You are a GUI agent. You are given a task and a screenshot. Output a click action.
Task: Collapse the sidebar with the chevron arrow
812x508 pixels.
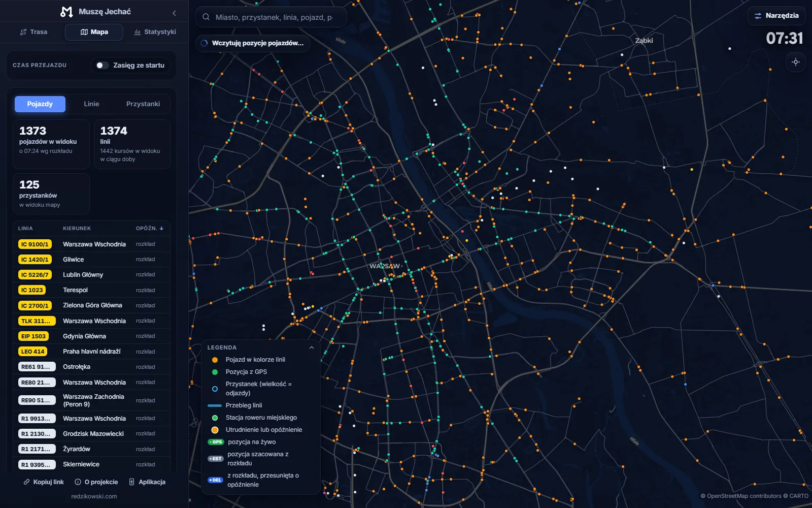pos(174,13)
